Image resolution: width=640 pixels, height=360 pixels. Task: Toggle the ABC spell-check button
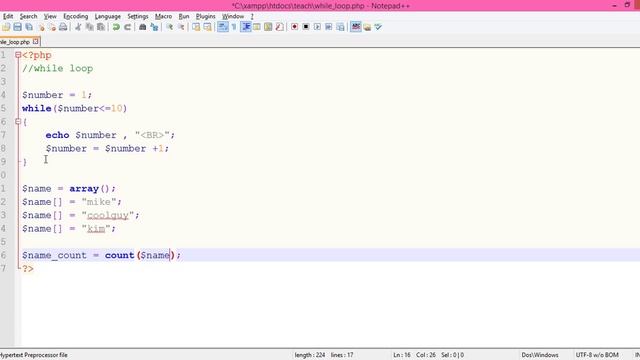point(356,27)
